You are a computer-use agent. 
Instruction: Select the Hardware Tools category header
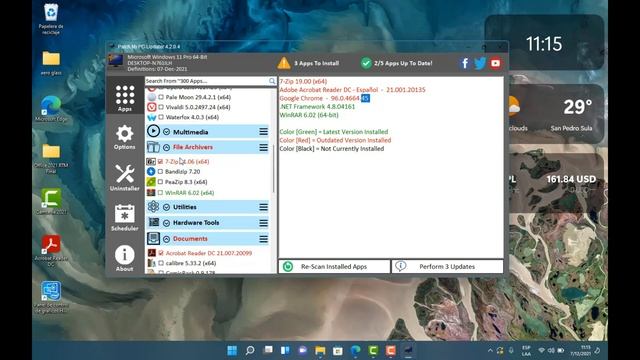tap(208, 222)
